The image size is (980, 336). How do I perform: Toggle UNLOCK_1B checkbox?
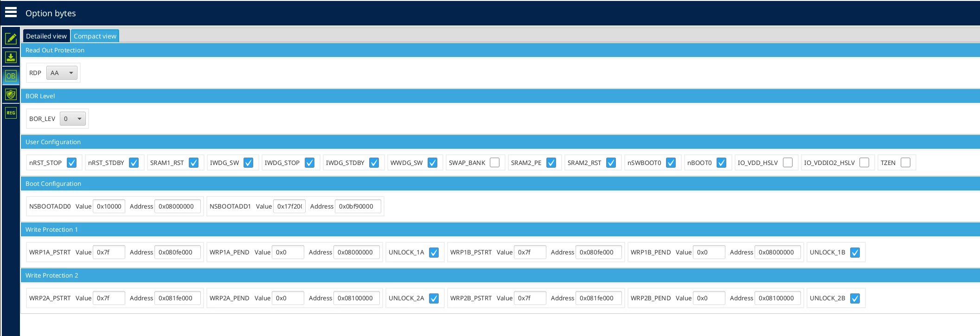click(855, 253)
